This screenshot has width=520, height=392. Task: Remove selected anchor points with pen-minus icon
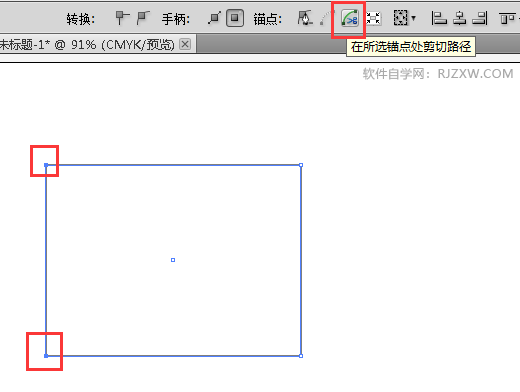pos(305,18)
